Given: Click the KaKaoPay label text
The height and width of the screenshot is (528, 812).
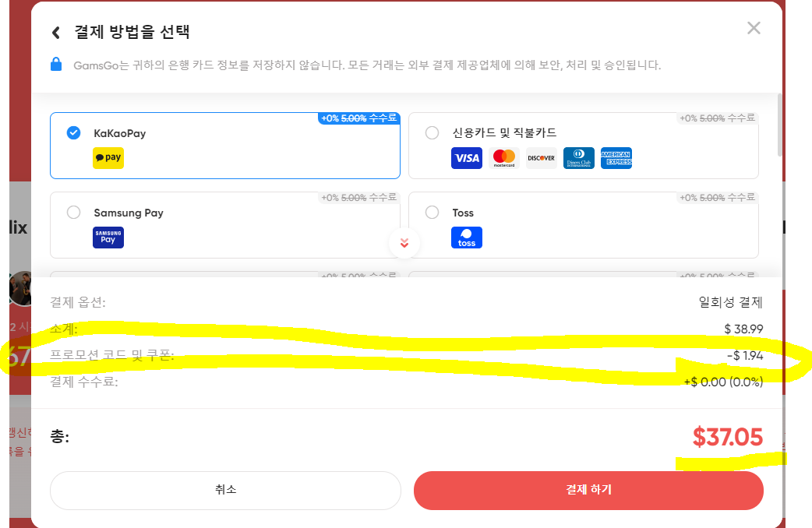Looking at the screenshot, I should (120, 133).
